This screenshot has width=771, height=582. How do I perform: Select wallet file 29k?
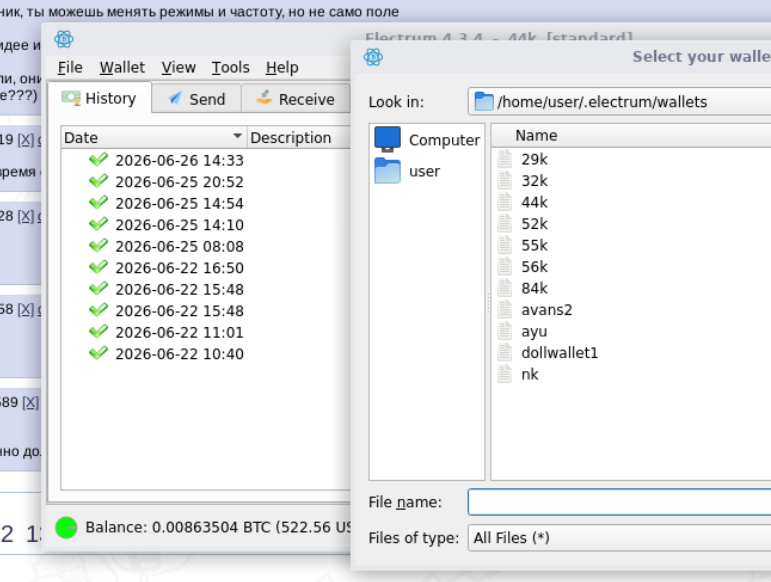[534, 159]
